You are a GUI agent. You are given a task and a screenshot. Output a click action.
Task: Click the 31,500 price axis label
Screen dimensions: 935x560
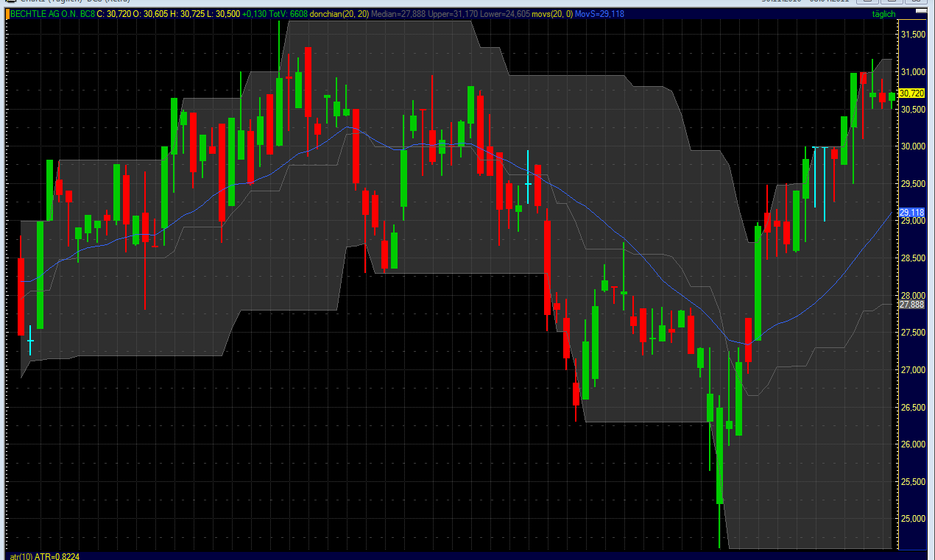[912, 35]
